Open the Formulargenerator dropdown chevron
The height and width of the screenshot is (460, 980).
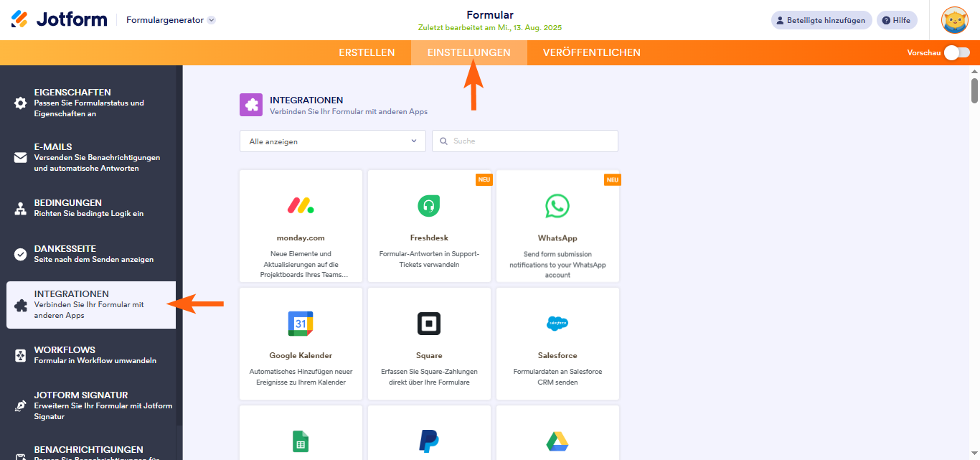pyautogui.click(x=212, y=20)
